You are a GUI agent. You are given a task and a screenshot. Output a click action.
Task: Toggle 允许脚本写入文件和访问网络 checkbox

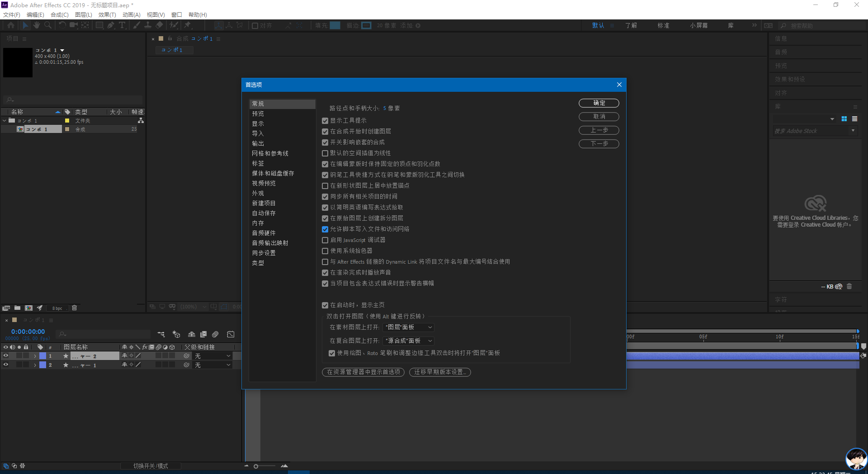[x=325, y=229]
